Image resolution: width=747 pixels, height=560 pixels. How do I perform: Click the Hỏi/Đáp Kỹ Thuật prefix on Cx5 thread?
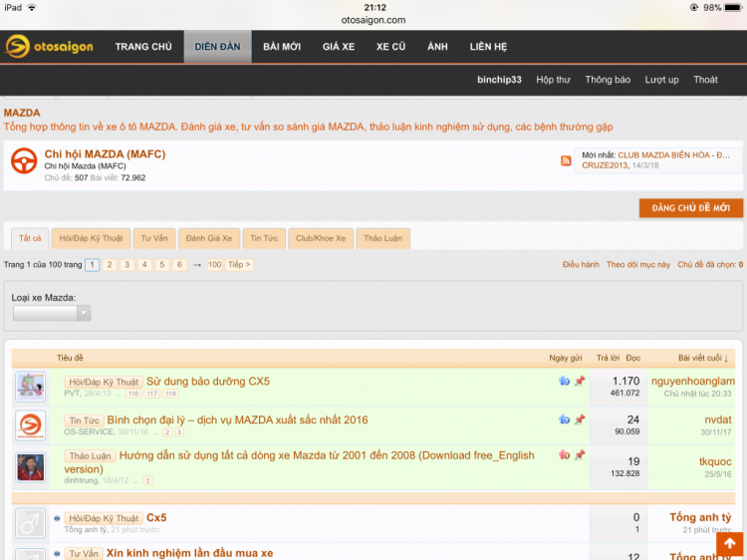104,518
